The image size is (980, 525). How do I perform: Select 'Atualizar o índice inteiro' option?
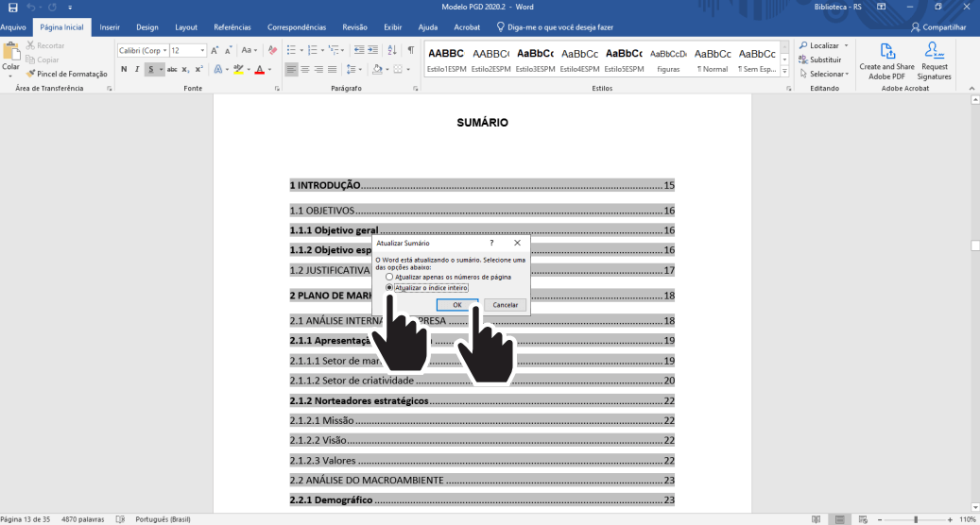click(x=389, y=287)
